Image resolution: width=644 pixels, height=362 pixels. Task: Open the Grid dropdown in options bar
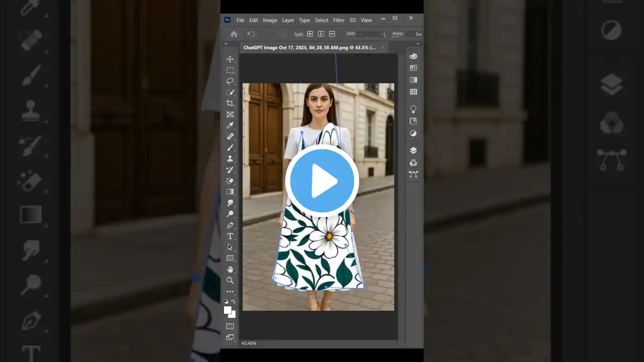370,34
